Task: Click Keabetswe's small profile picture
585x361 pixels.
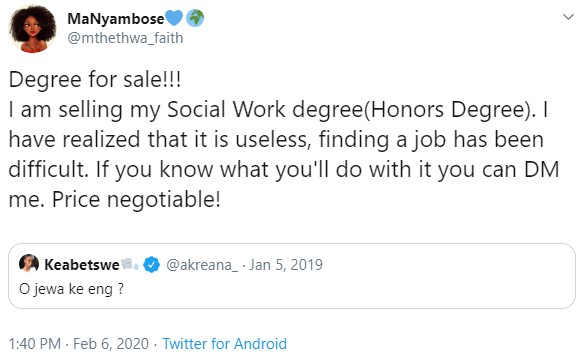Action: (29, 264)
